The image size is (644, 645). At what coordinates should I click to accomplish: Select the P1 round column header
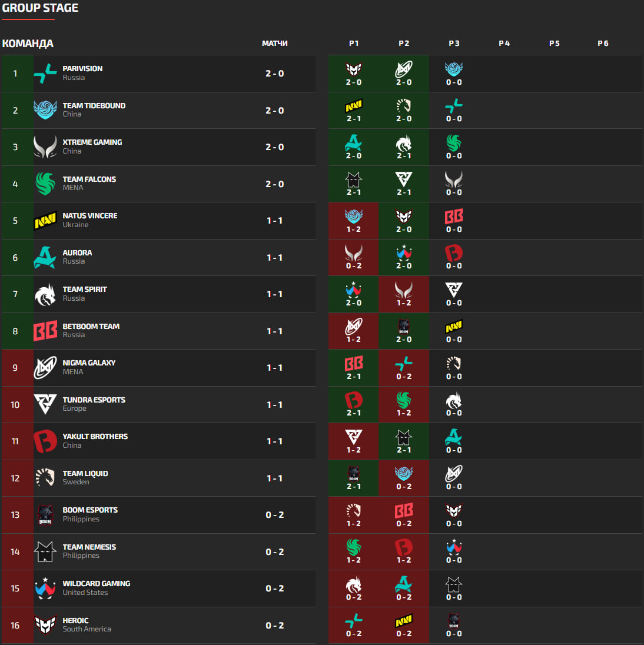pyautogui.click(x=354, y=44)
